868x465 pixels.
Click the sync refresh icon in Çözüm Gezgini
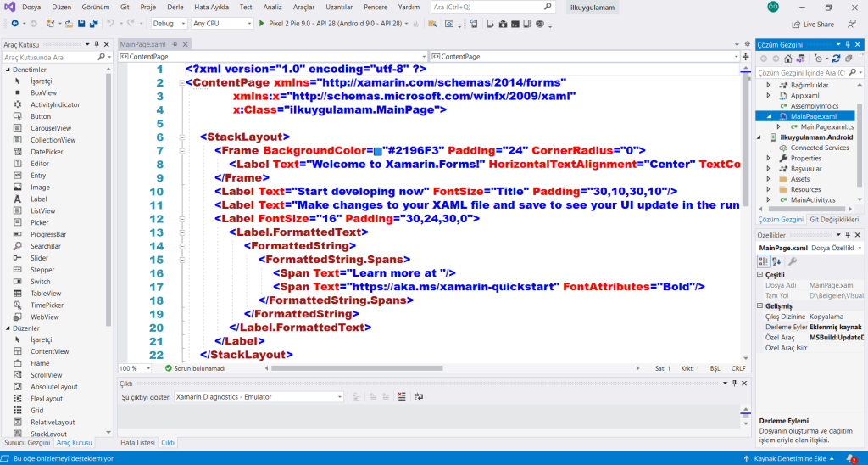point(837,59)
